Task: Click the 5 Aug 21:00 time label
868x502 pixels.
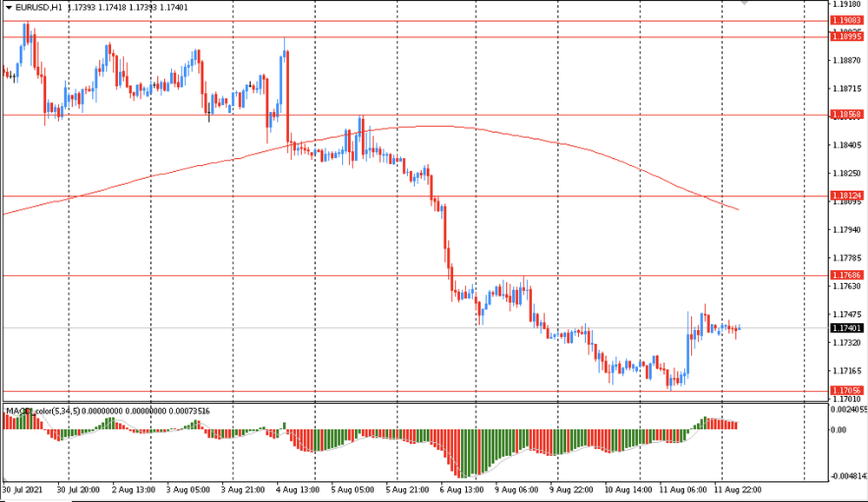Action: point(407,490)
